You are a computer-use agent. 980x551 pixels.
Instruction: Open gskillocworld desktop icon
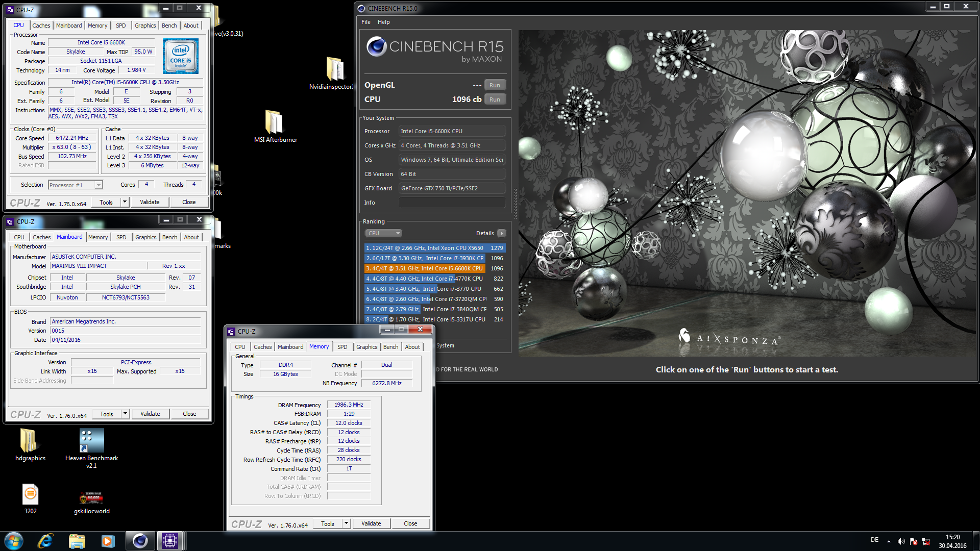point(91,497)
